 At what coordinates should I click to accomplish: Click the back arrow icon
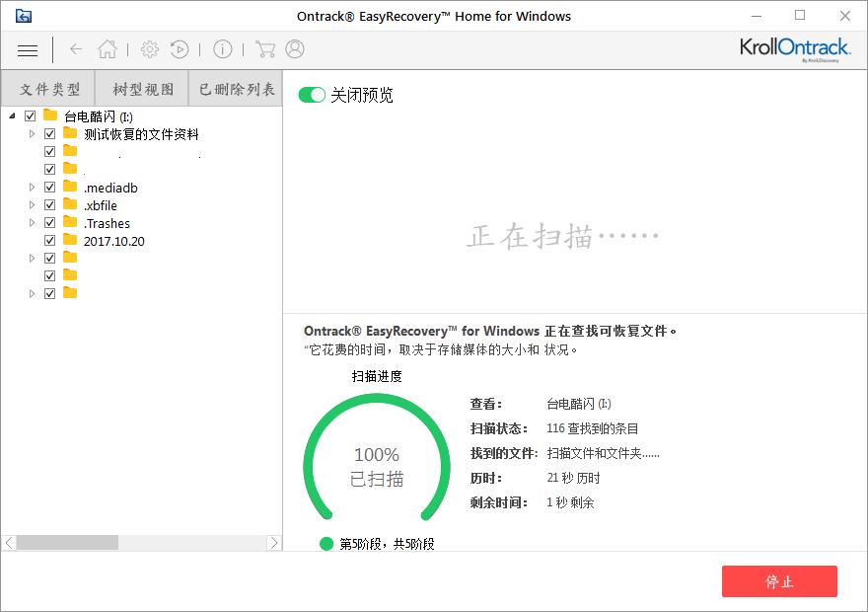click(x=75, y=48)
